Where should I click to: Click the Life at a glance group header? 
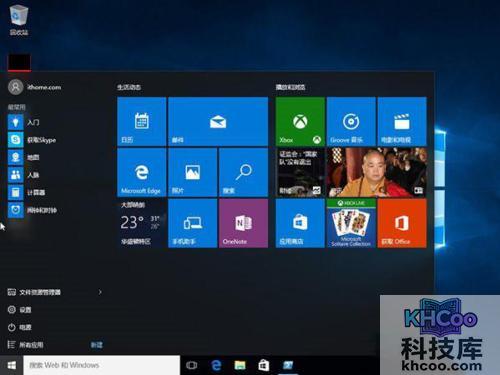point(129,87)
